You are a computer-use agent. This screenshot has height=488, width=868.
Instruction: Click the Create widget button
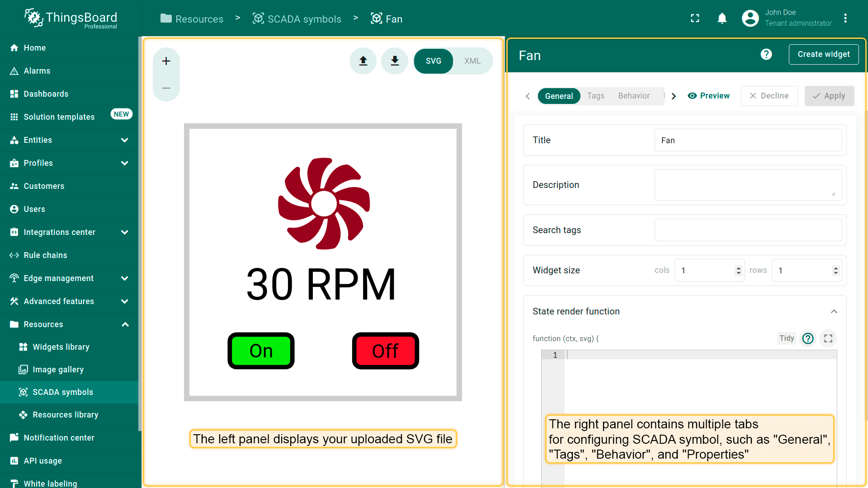click(x=823, y=54)
